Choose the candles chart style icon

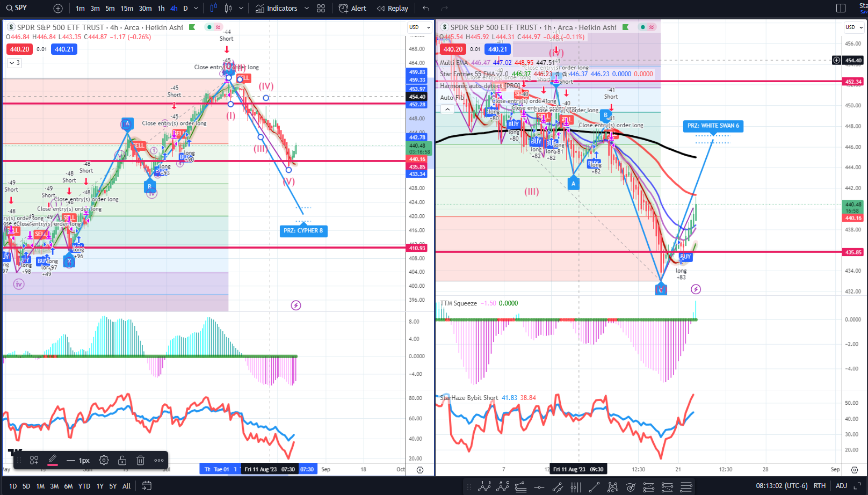click(228, 9)
